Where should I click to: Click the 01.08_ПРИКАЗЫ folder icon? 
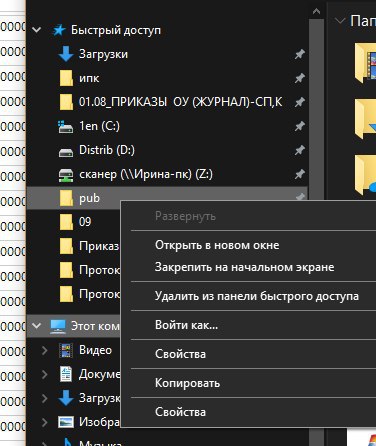(x=66, y=102)
